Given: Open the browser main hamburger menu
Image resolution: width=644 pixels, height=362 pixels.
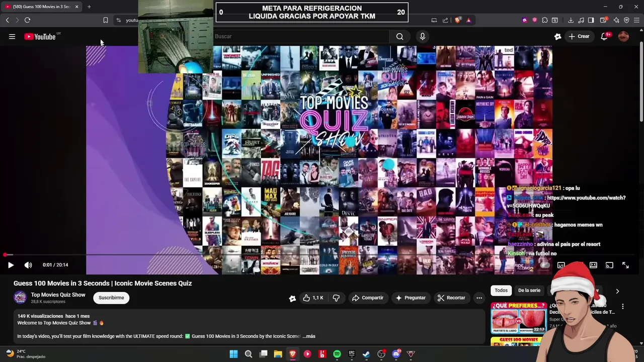Looking at the screenshot, I should click(636, 20).
